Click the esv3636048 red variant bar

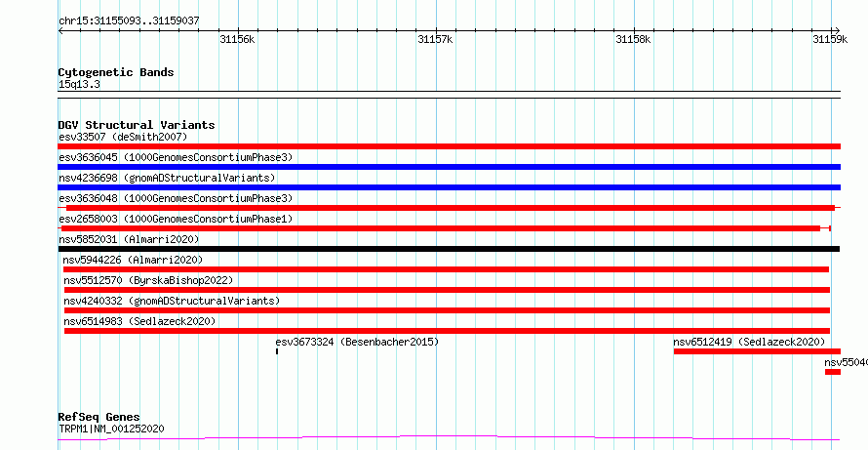click(449, 208)
